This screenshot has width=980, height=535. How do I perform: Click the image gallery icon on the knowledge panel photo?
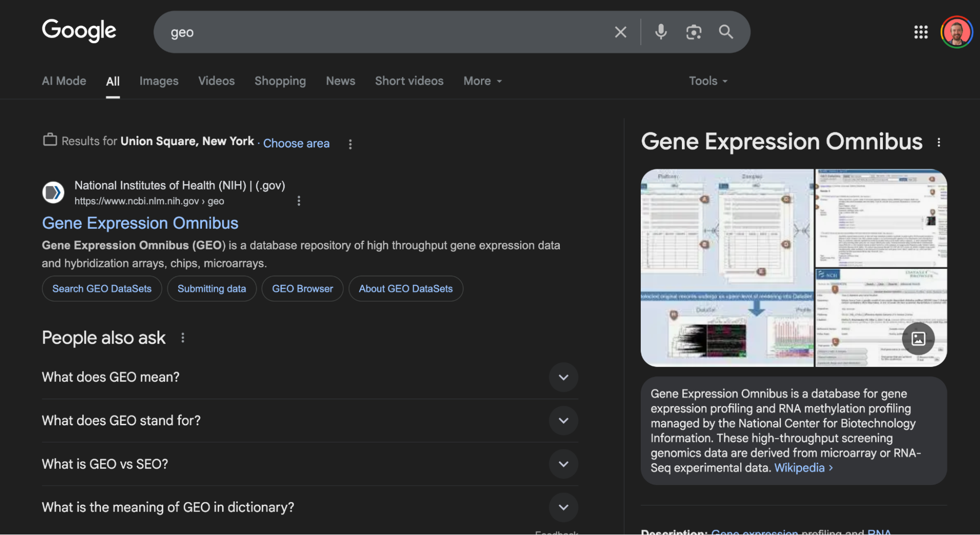pos(919,338)
